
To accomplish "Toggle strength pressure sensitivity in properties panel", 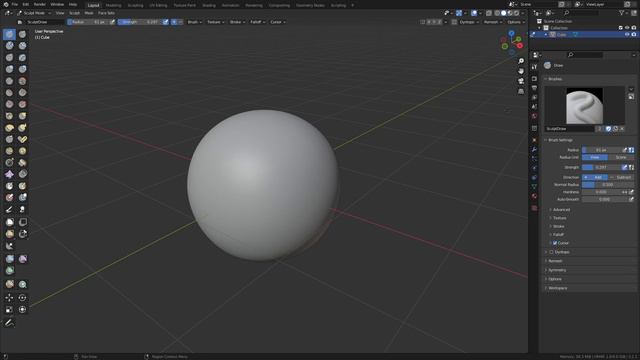I will (x=624, y=167).
